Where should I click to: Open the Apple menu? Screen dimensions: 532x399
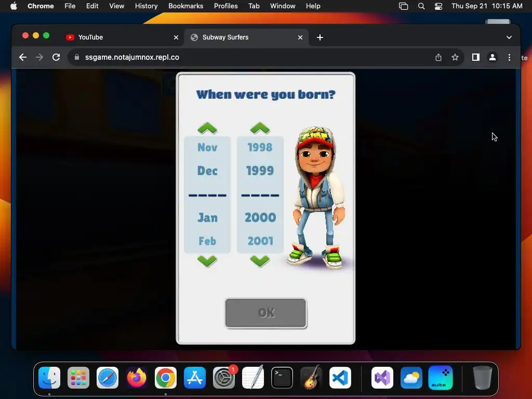[x=14, y=6]
